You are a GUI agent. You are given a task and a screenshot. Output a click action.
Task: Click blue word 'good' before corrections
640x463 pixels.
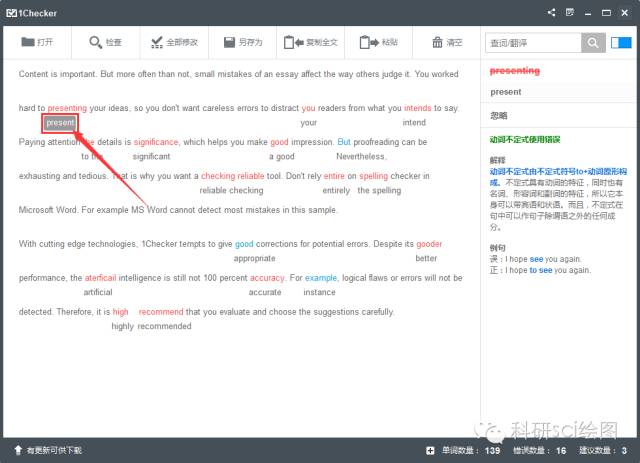coord(244,244)
